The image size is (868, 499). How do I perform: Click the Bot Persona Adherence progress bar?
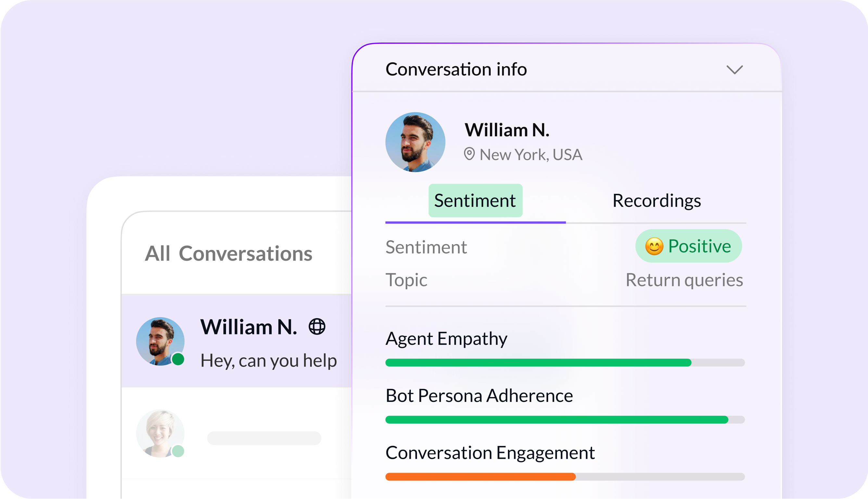tap(565, 420)
